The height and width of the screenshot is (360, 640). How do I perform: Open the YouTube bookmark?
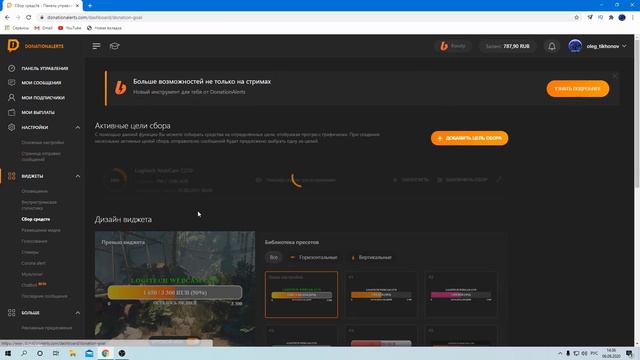coord(70,28)
